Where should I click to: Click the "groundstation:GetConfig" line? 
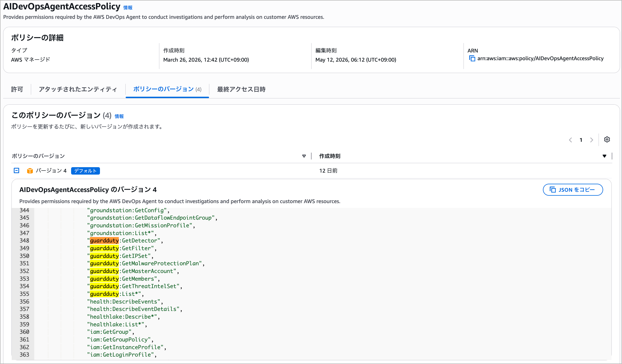click(128, 210)
